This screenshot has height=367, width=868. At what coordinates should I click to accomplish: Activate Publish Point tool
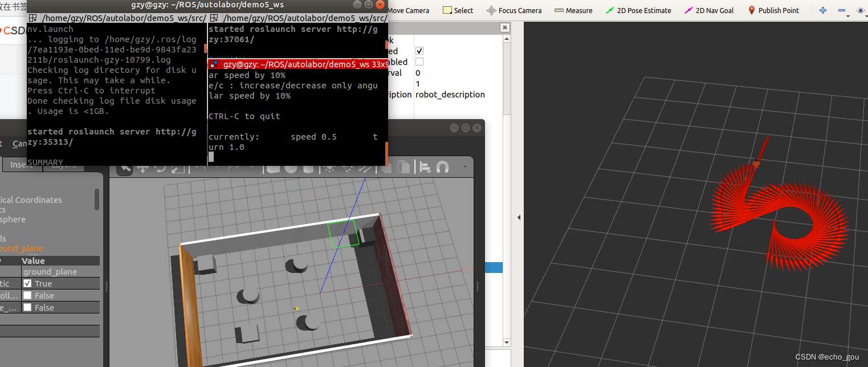coord(773,10)
